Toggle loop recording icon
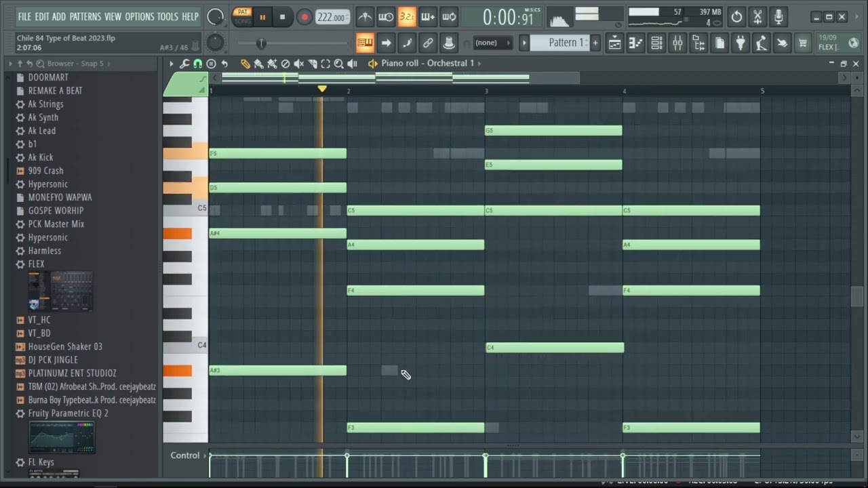Image resolution: width=868 pixels, height=488 pixels. tap(449, 17)
